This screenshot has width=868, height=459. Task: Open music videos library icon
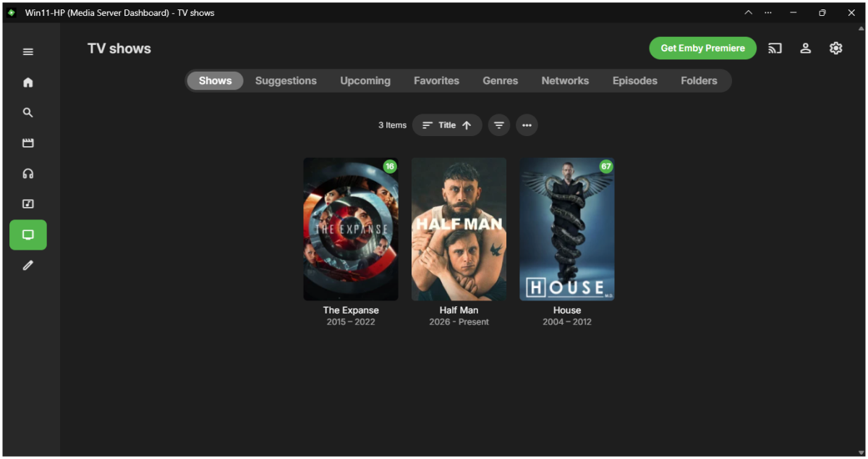pos(28,204)
